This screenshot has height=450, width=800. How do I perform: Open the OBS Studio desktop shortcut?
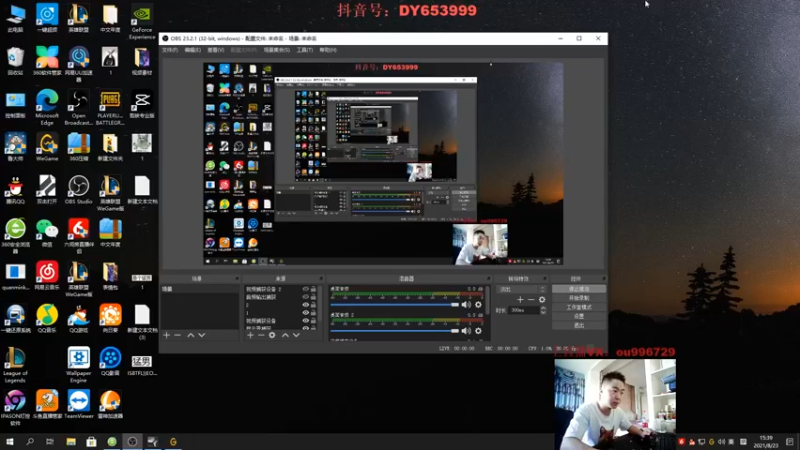click(x=79, y=190)
